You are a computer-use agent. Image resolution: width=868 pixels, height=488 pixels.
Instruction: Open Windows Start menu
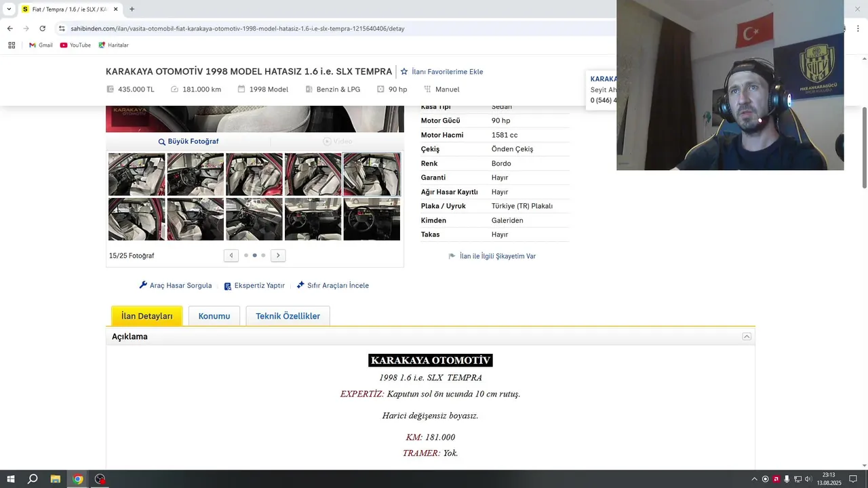(10, 479)
